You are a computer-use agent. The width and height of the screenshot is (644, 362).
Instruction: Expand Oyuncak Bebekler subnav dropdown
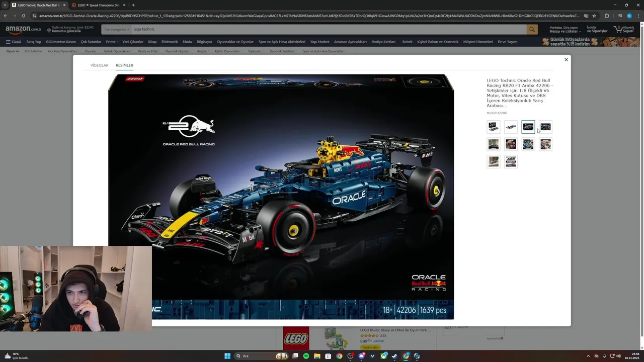283,51
